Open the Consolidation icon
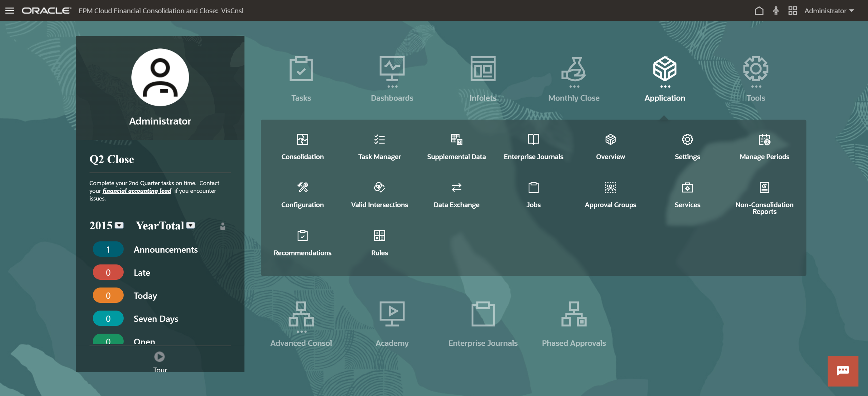 (302, 140)
